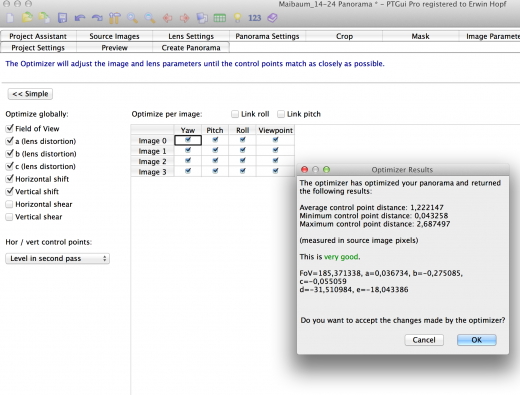Toggle Viewpoint for Image 0
Screen dimensions: 520x395
point(275,140)
